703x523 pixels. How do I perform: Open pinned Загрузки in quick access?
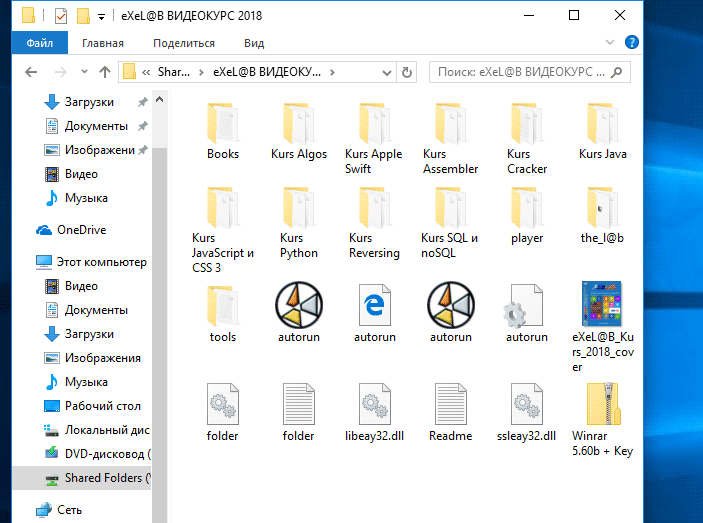89,102
